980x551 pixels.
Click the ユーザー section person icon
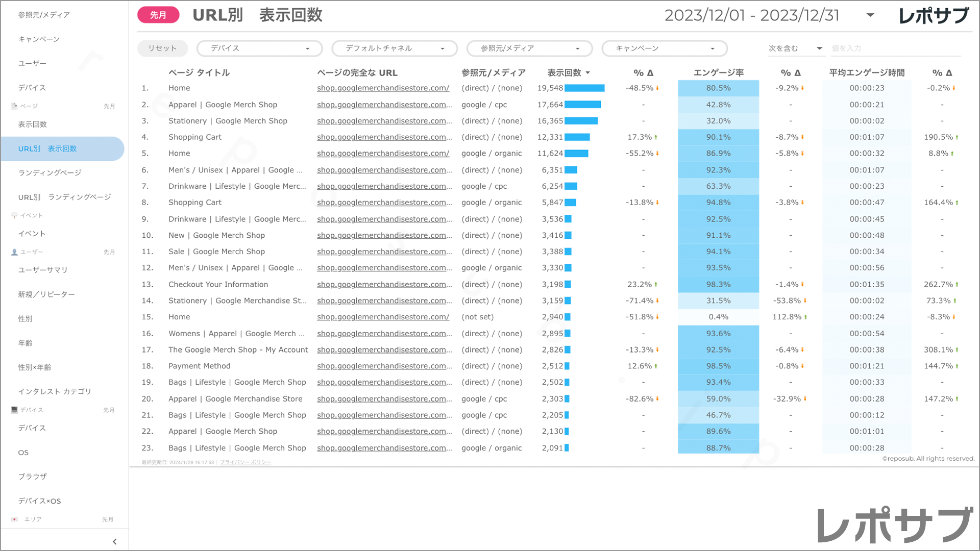point(14,252)
